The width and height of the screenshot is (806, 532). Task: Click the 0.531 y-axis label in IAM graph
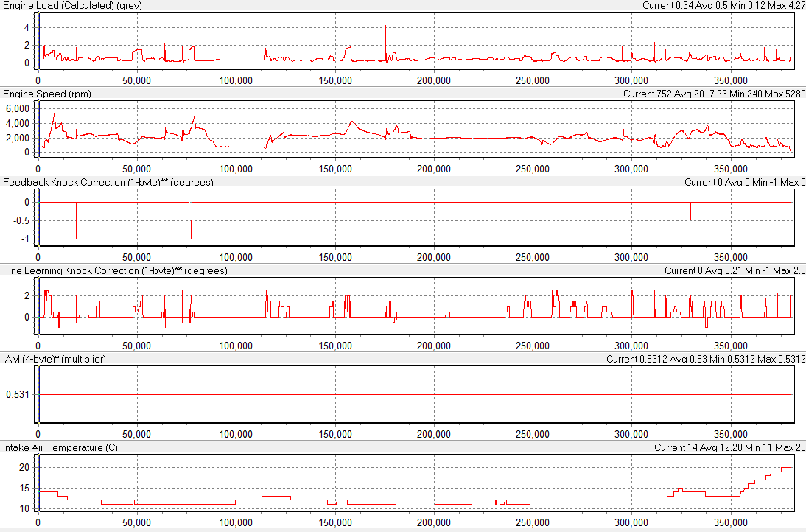[16, 395]
